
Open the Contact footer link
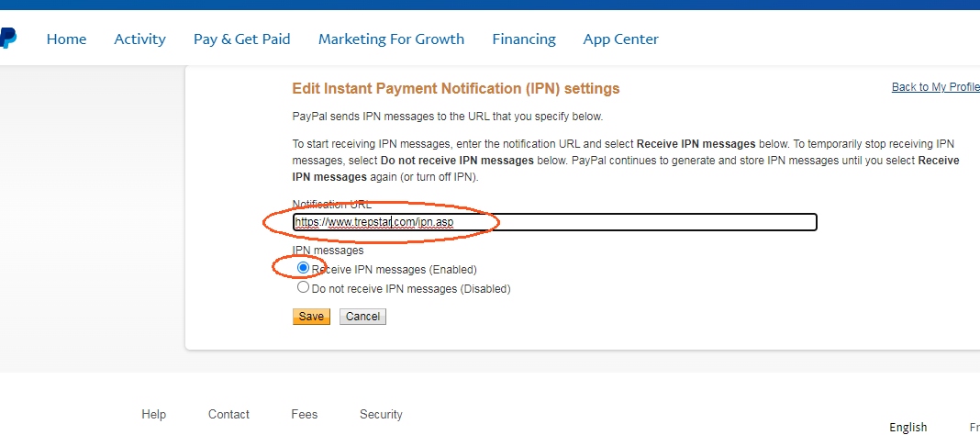228,415
